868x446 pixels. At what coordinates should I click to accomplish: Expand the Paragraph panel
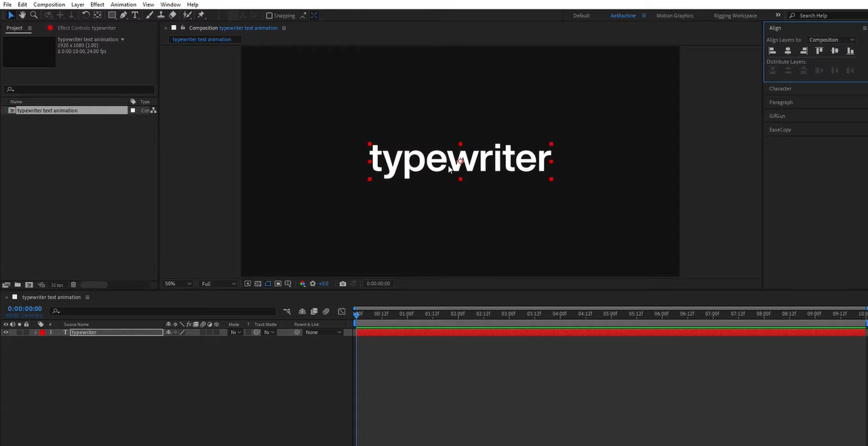tap(781, 102)
